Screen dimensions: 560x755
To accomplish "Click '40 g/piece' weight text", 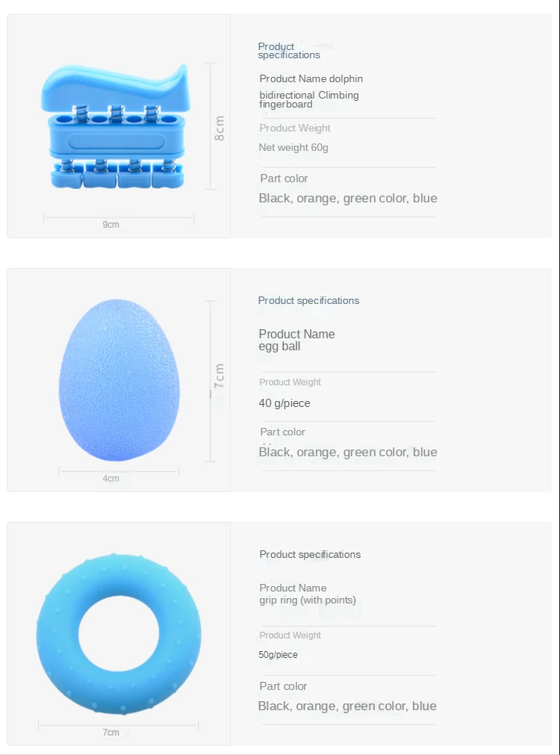I will click(x=284, y=403).
